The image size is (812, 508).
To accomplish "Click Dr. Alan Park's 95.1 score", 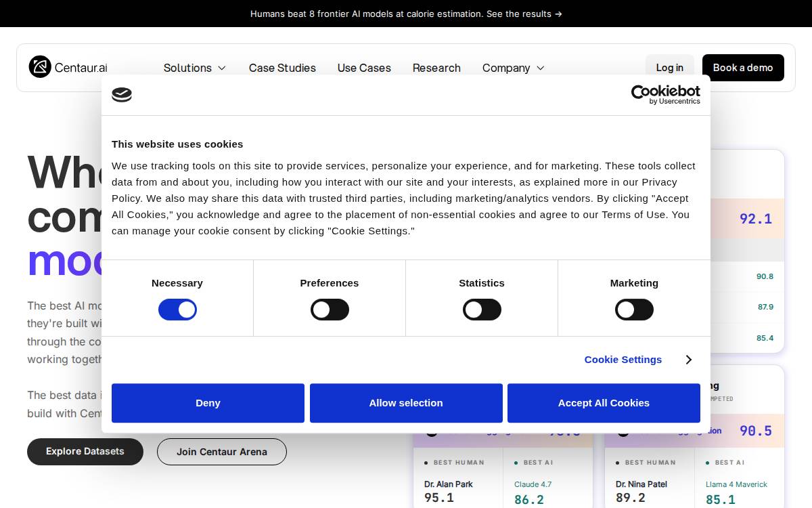I will pyautogui.click(x=439, y=498).
